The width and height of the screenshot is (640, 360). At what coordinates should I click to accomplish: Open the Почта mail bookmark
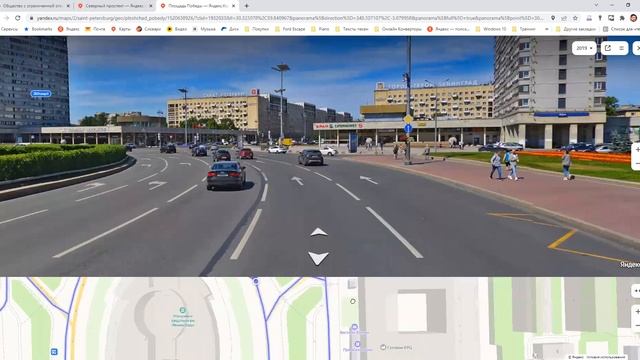tap(95, 29)
